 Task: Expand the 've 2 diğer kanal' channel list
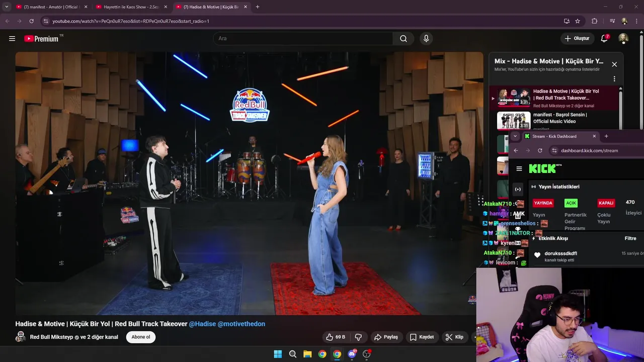99,337
